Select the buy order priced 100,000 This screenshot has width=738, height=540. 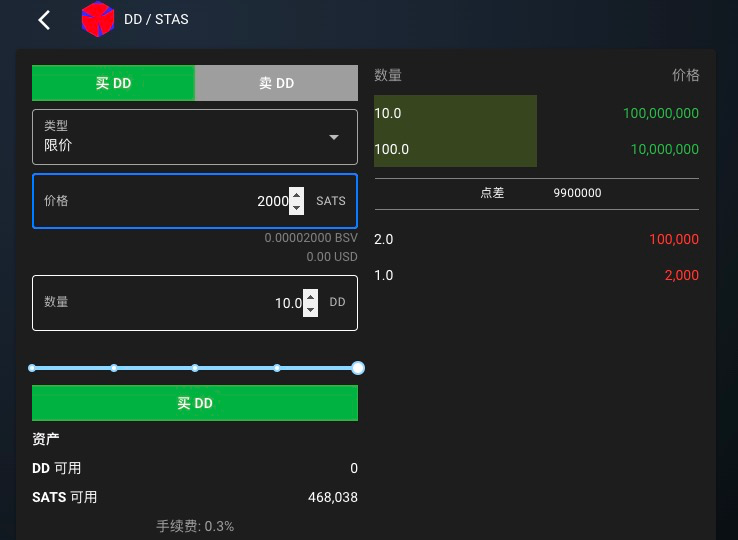tap(536, 240)
